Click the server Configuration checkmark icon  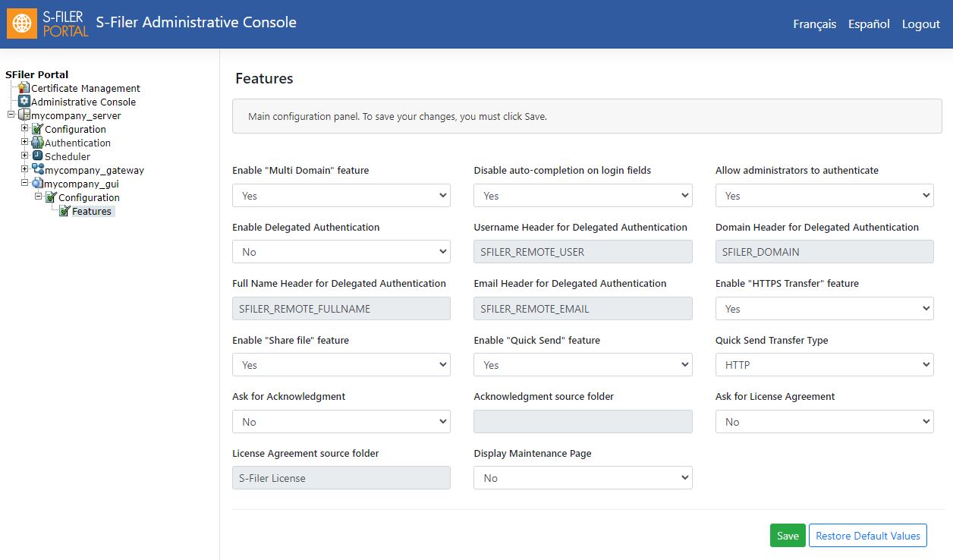coord(38,129)
